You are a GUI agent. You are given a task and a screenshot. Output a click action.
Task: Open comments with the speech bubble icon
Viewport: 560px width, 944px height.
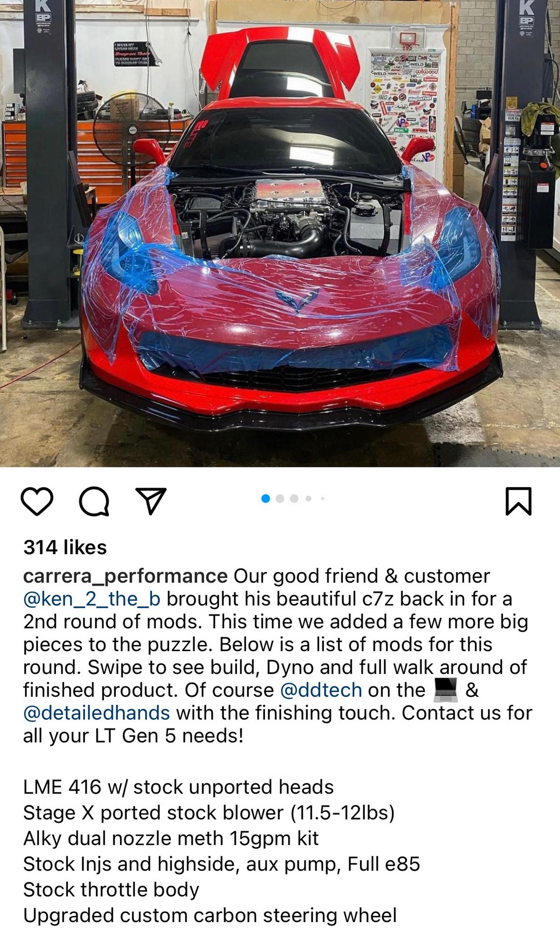[x=94, y=501]
